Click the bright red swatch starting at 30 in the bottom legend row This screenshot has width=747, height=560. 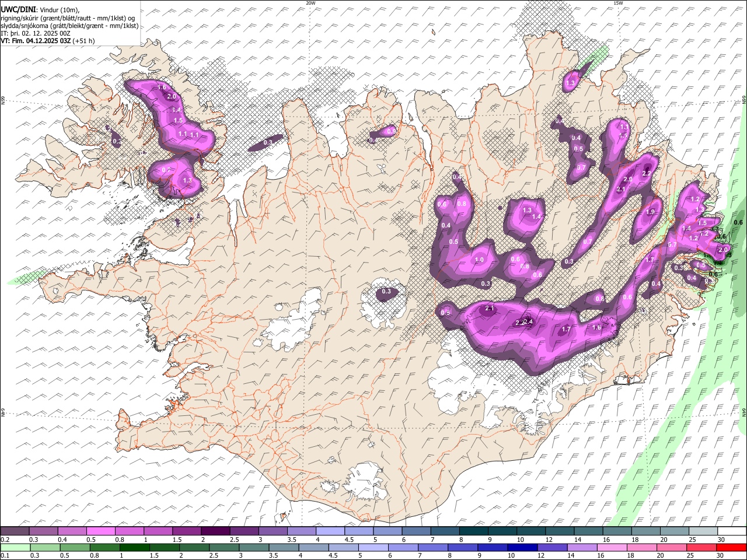[x=732, y=547]
